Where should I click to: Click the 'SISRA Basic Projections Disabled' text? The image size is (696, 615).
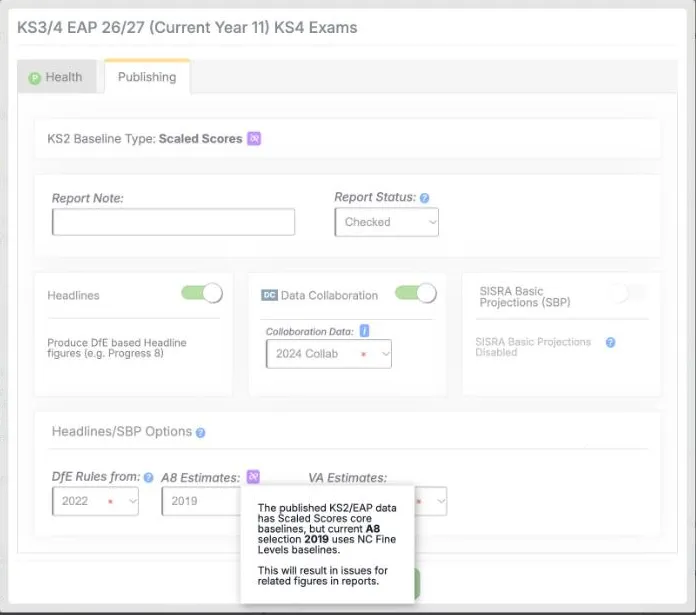tap(533, 347)
